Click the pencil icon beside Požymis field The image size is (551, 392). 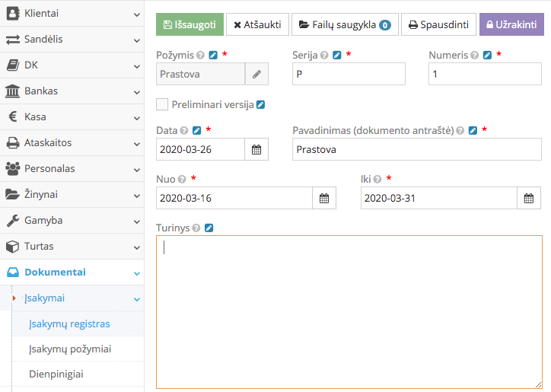point(256,74)
